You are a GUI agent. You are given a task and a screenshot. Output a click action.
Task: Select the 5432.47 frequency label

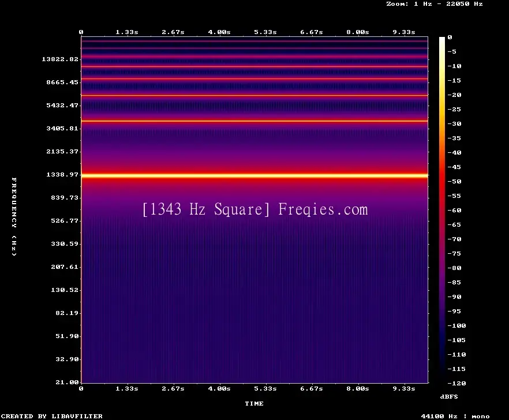(62, 105)
